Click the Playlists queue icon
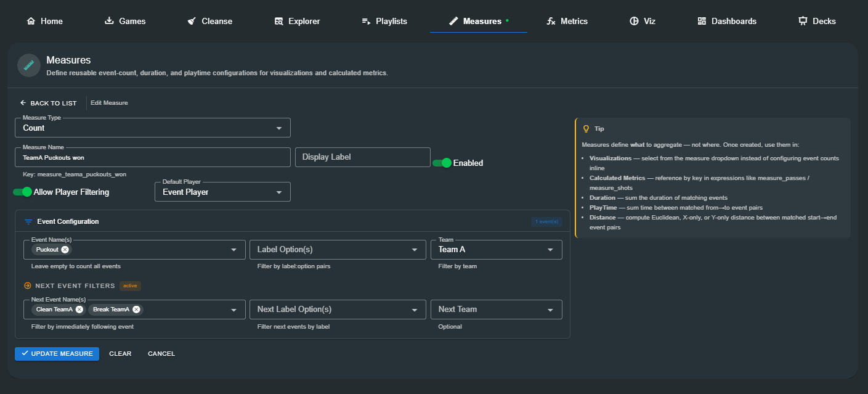Viewport: 868px width, 394px height. pyautogui.click(x=366, y=21)
